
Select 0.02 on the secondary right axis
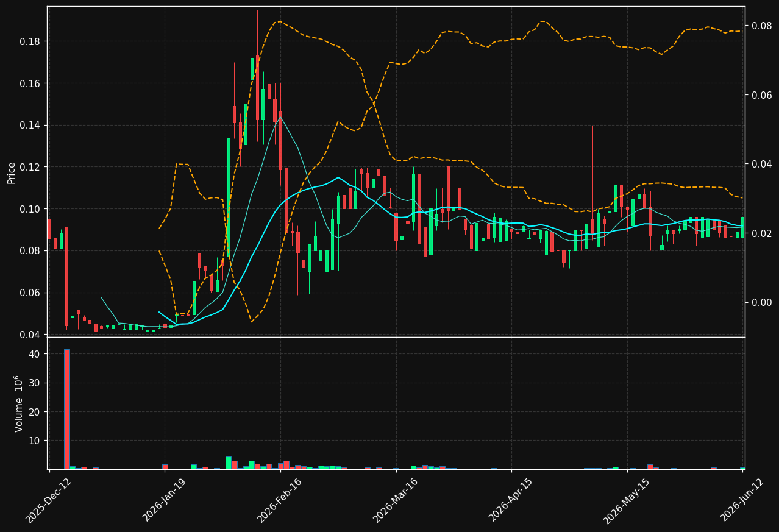point(762,233)
